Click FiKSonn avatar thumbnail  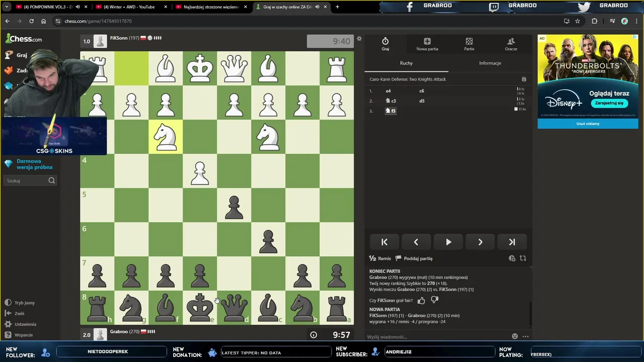click(x=100, y=41)
